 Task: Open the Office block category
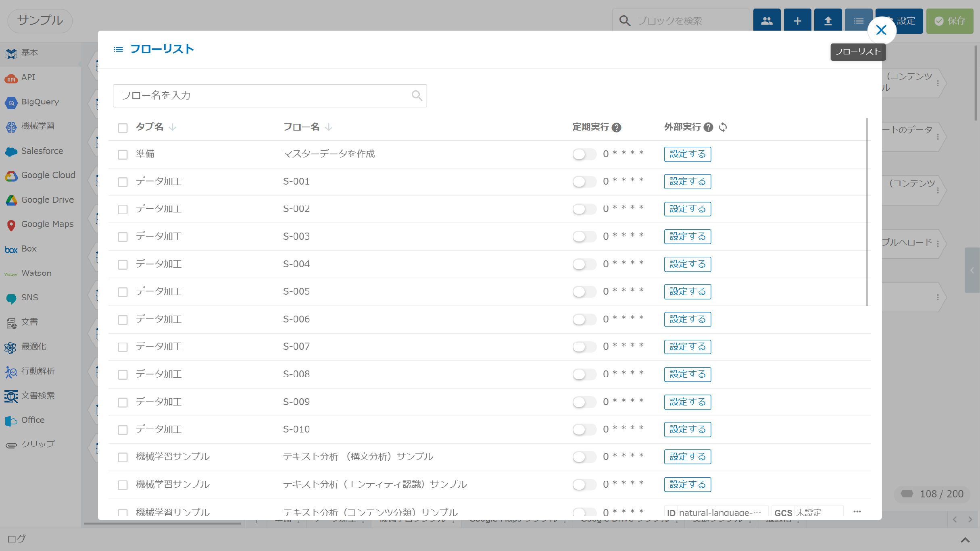click(40, 420)
